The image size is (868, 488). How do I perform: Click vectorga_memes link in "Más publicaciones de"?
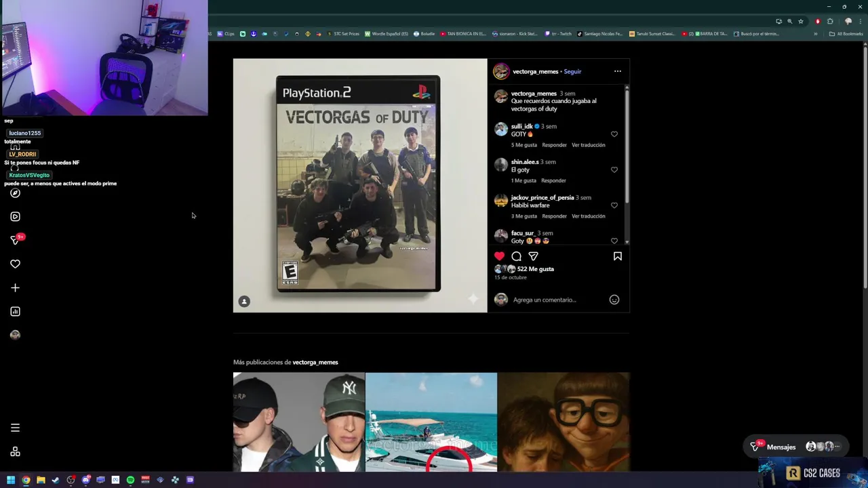click(x=315, y=362)
